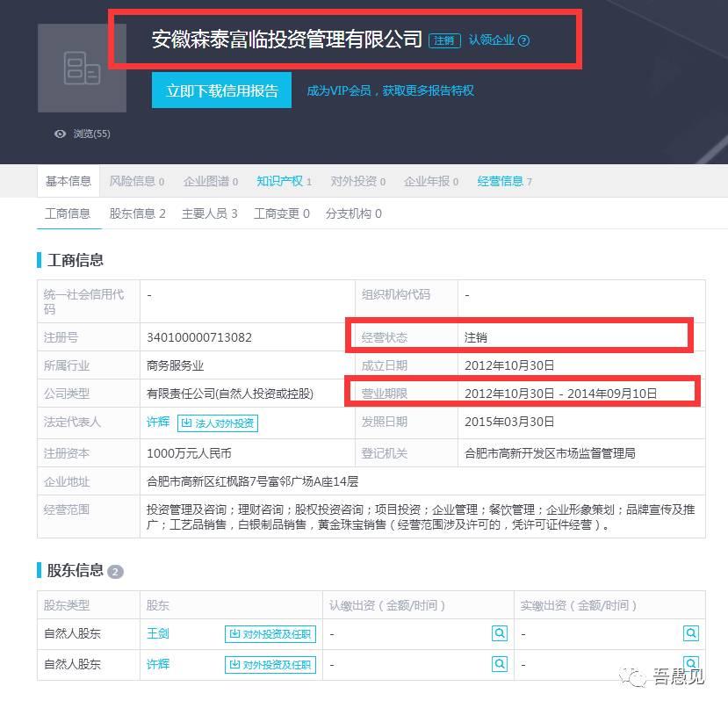Viewport: 728px width, 708px height.
Task: Switch to 风险信息 tab
Action: click(136, 181)
